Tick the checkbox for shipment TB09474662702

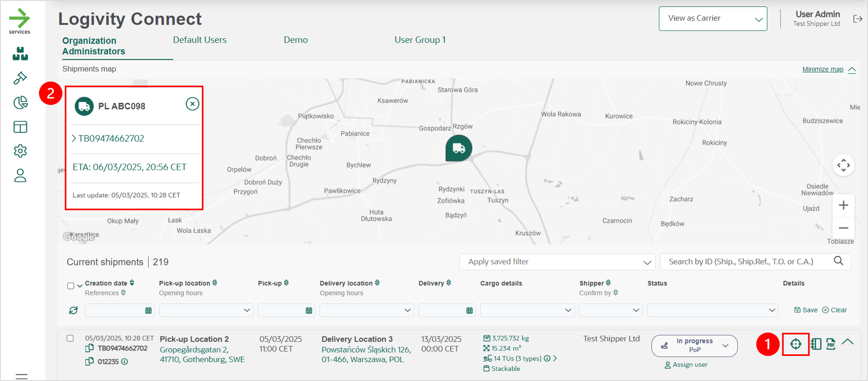70,338
